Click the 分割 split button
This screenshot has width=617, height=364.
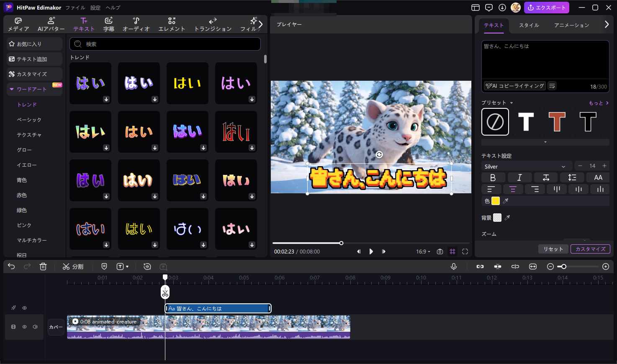coord(73,267)
